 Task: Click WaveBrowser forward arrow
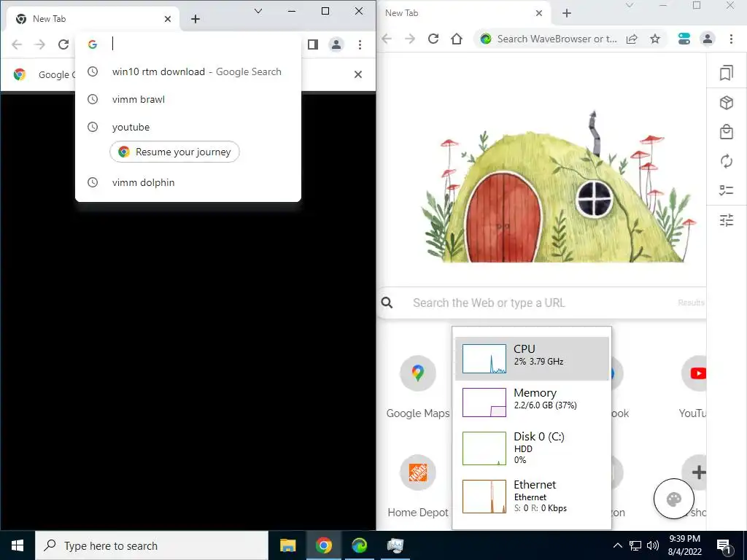tap(410, 39)
